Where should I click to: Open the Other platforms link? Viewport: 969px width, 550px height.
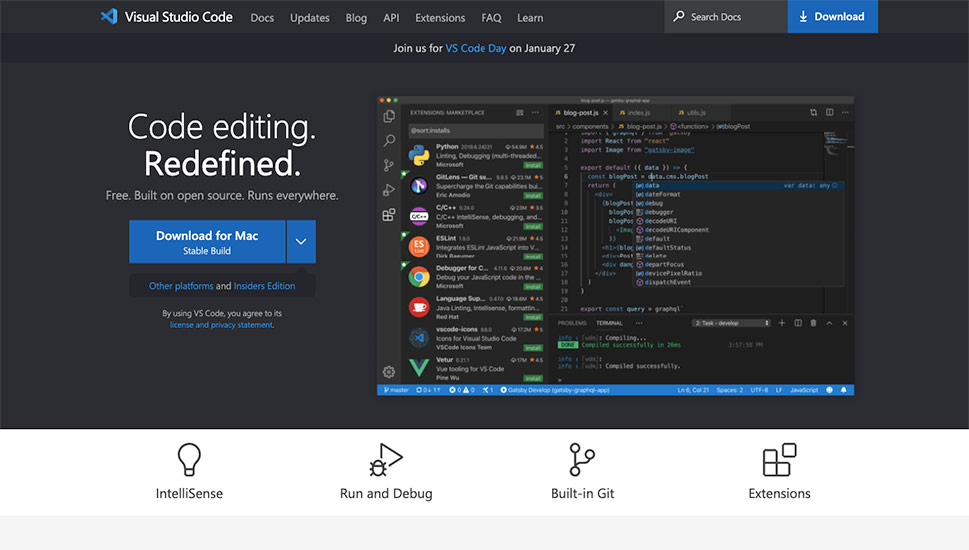coord(181,286)
